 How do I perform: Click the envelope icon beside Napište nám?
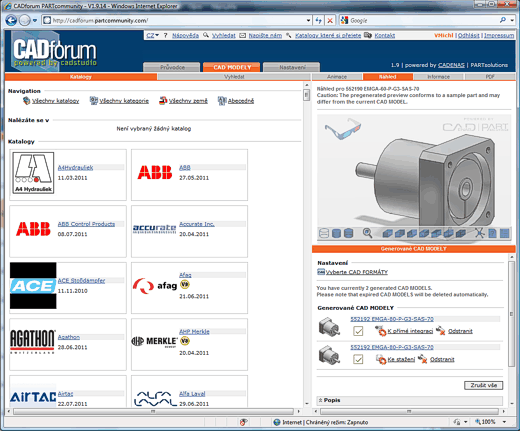click(x=243, y=35)
